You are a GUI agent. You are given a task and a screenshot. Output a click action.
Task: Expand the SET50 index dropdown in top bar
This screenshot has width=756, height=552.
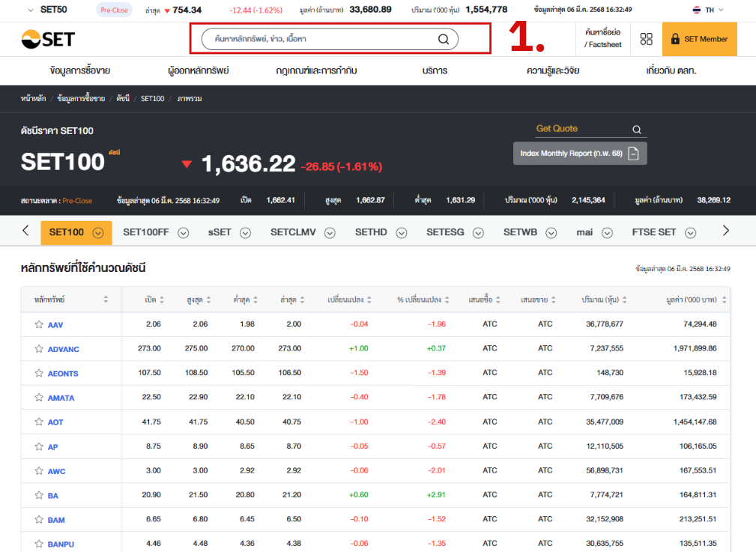pyautogui.click(x=31, y=10)
